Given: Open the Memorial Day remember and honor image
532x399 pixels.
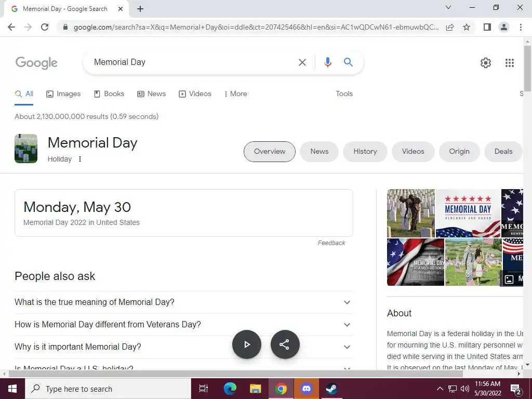Looking at the screenshot, I should click(x=468, y=214).
